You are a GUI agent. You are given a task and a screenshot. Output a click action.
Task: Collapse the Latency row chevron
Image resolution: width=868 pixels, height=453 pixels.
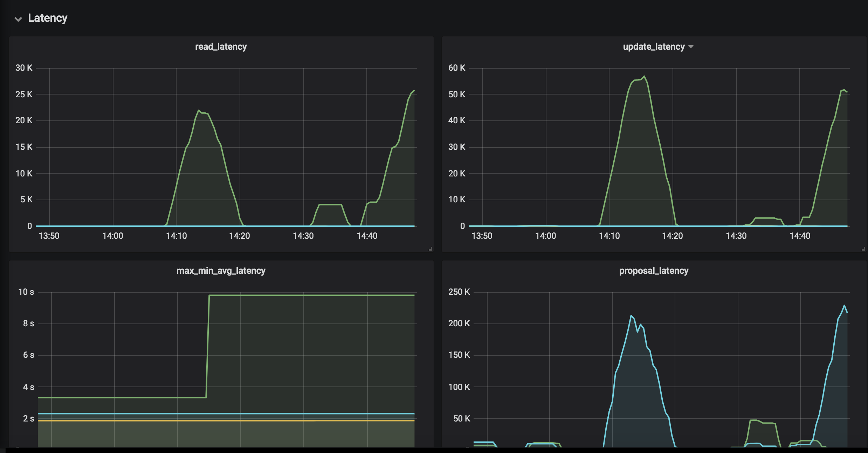[x=18, y=19]
